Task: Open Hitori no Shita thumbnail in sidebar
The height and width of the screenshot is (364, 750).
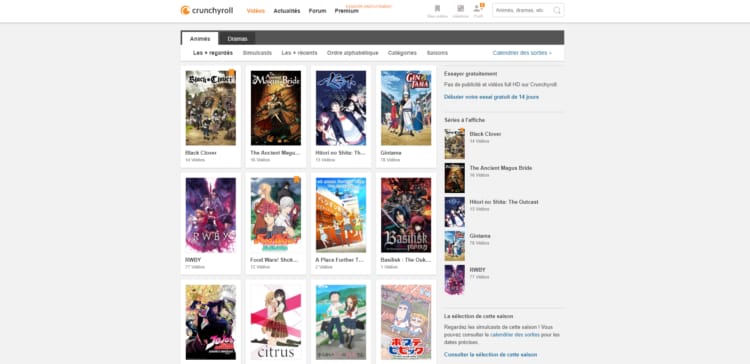Action: point(454,212)
